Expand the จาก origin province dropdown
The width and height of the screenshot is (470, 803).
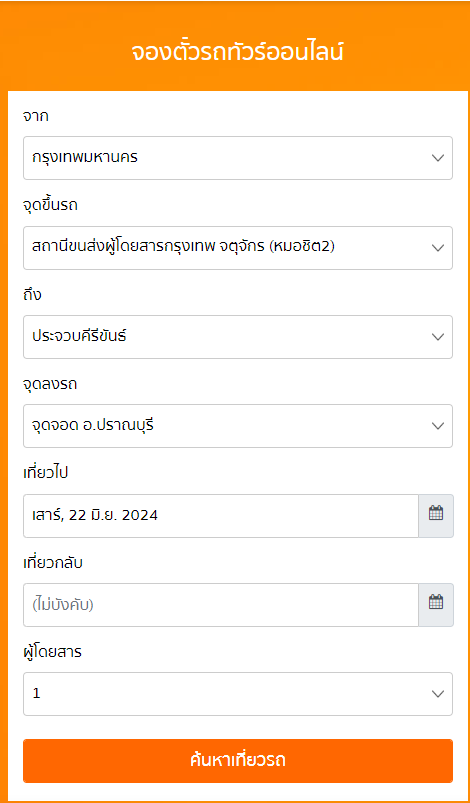tap(238, 158)
